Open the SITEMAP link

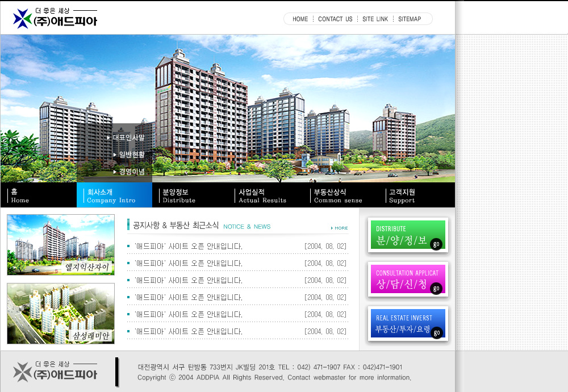click(x=410, y=19)
